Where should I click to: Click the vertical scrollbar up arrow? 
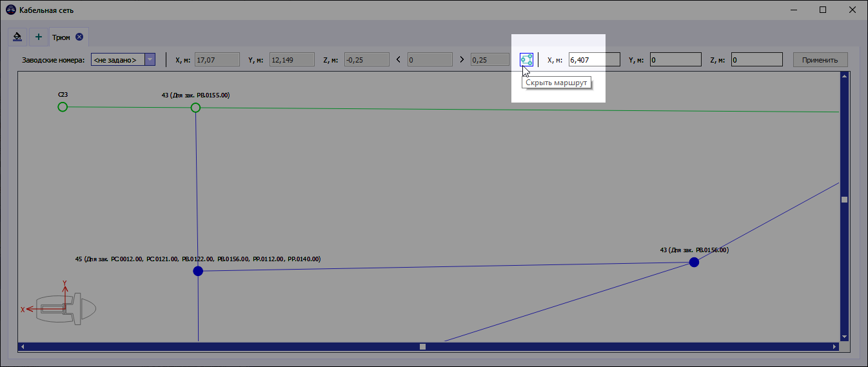844,77
